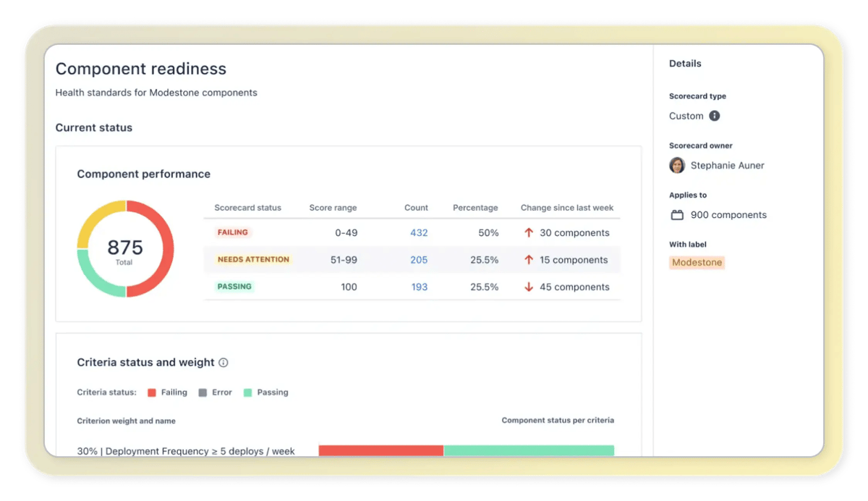
Task: Click the Health standards for Modestone components subtitle
Action: [x=156, y=93]
